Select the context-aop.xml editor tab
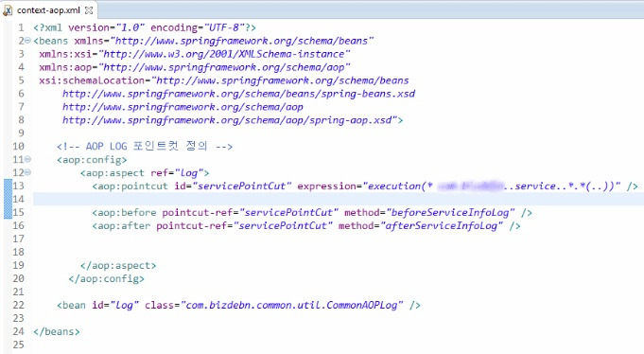Screen dimensions: 644x354 coord(48,10)
